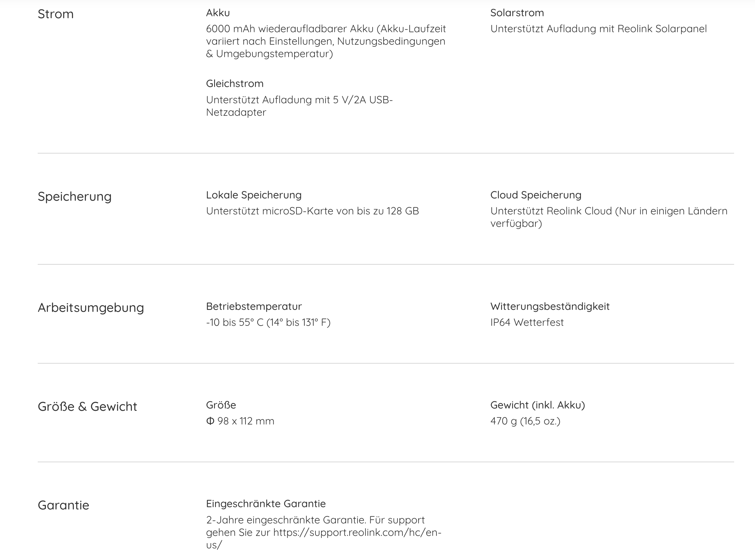Click the Solarstrom subheading
The image size is (755, 560).
point(517,13)
